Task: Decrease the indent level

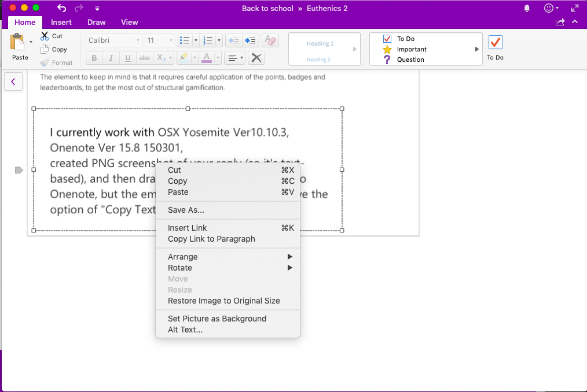Action: pyautogui.click(x=234, y=40)
